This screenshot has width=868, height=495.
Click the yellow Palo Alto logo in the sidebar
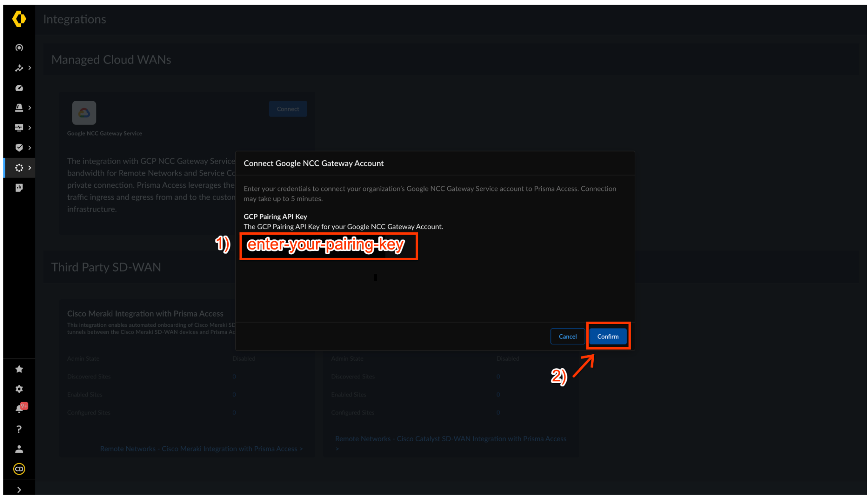pyautogui.click(x=19, y=19)
